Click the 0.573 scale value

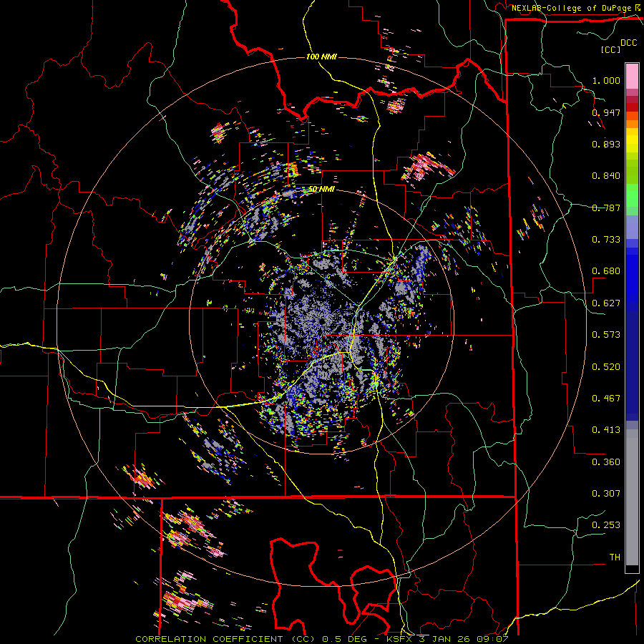(x=606, y=335)
